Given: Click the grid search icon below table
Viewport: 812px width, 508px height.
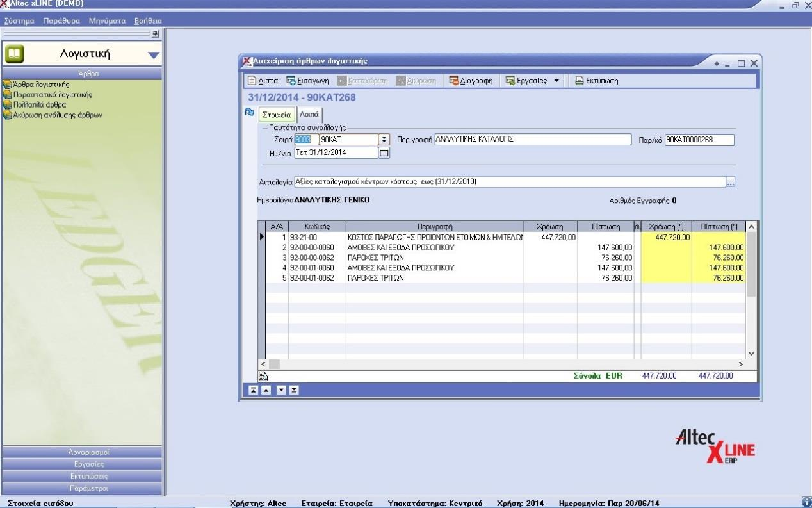Looking at the screenshot, I should coord(262,376).
